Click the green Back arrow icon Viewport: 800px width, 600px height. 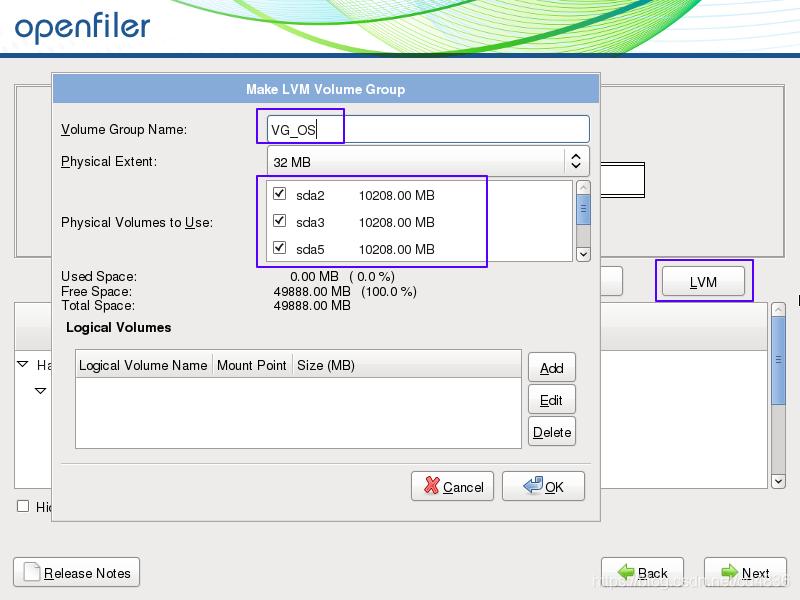click(x=626, y=571)
